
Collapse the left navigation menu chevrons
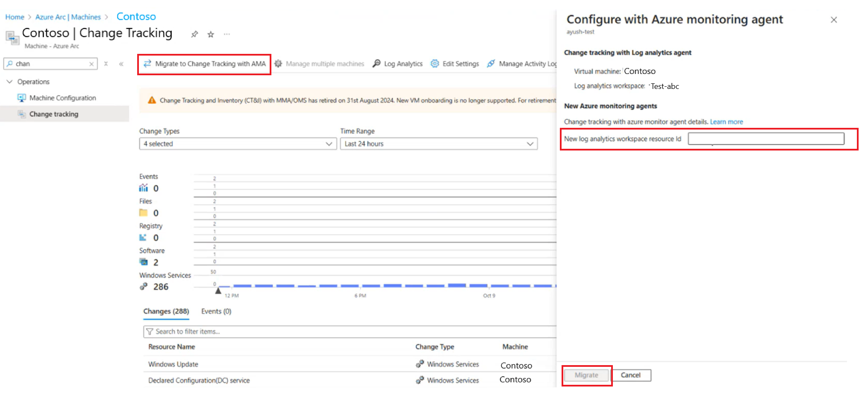click(x=121, y=64)
